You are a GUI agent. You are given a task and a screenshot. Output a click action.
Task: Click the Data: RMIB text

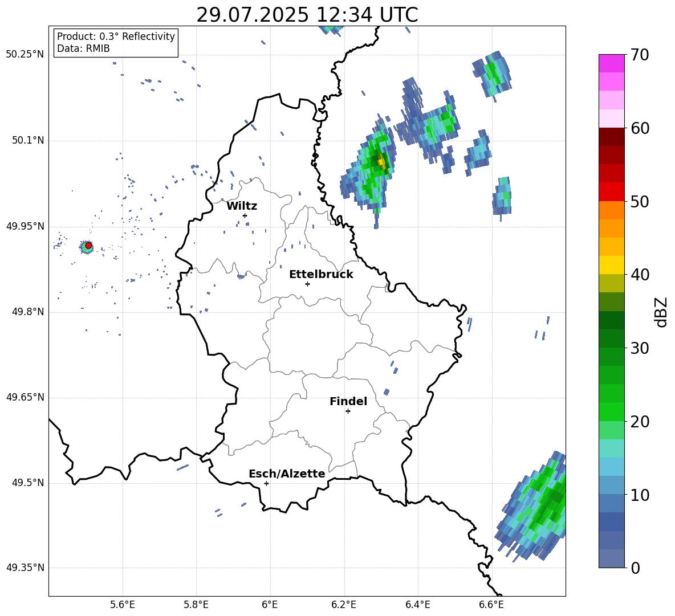(83, 48)
